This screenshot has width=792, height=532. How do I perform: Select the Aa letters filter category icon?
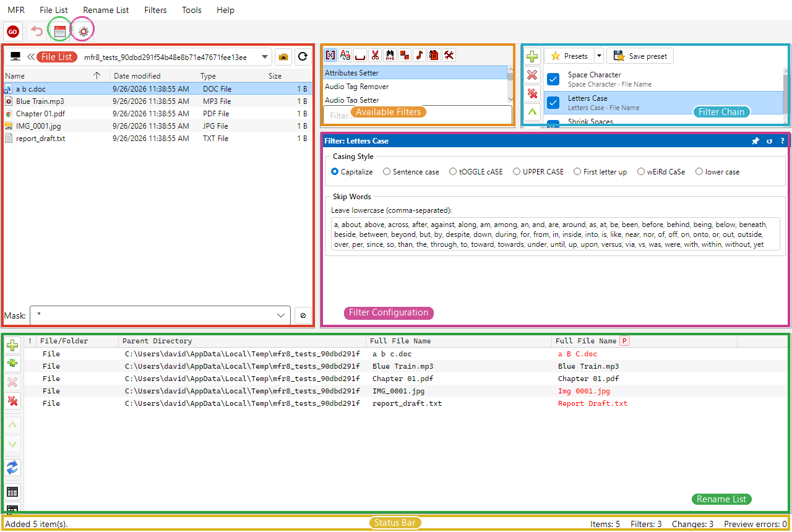(x=345, y=55)
